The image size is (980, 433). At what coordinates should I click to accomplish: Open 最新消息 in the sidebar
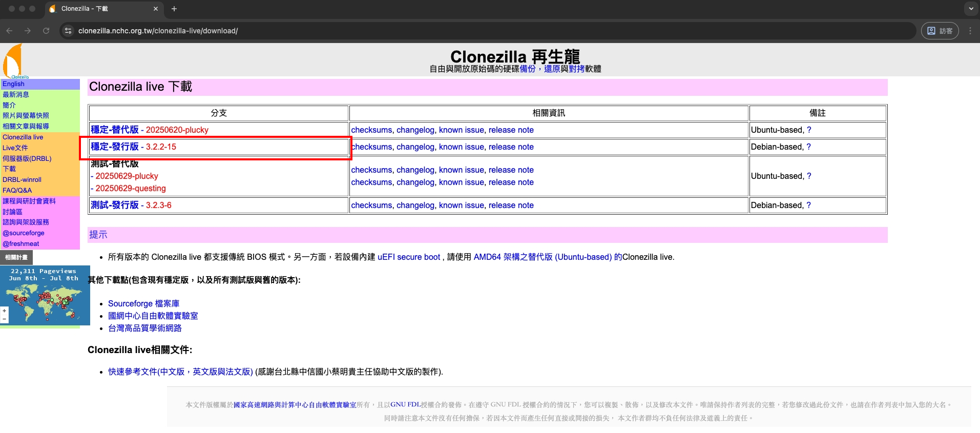[16, 95]
